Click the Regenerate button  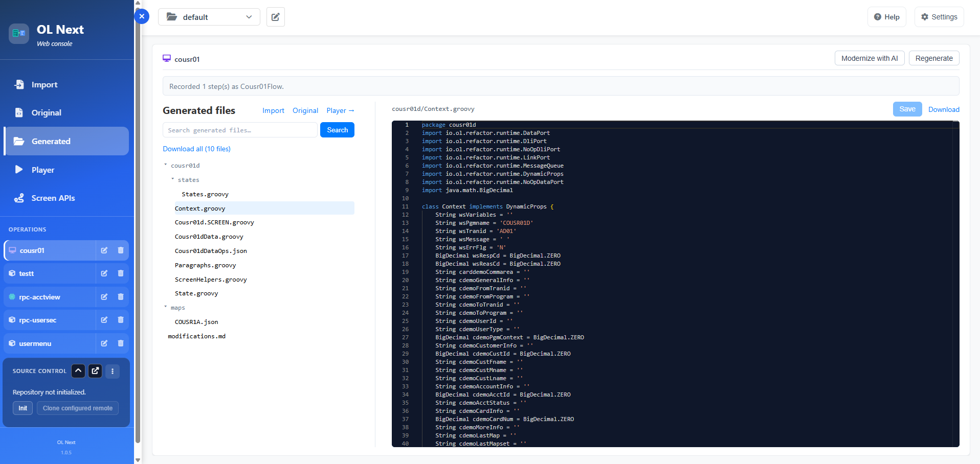[x=934, y=58]
